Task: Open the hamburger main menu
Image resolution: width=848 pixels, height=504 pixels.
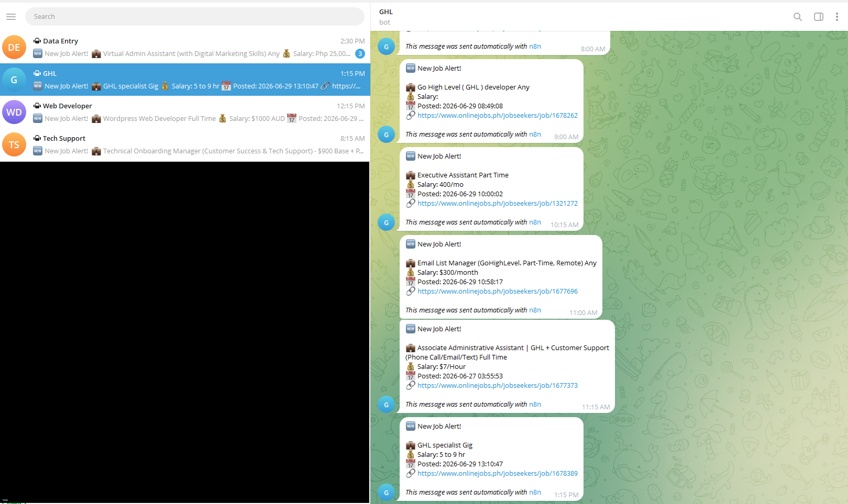Action: pyautogui.click(x=11, y=17)
